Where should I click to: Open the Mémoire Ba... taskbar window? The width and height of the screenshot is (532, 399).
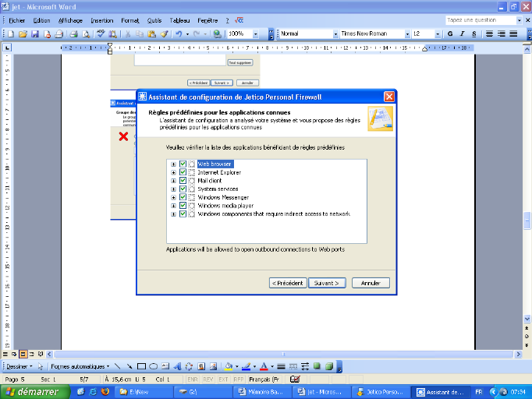(x=261, y=392)
